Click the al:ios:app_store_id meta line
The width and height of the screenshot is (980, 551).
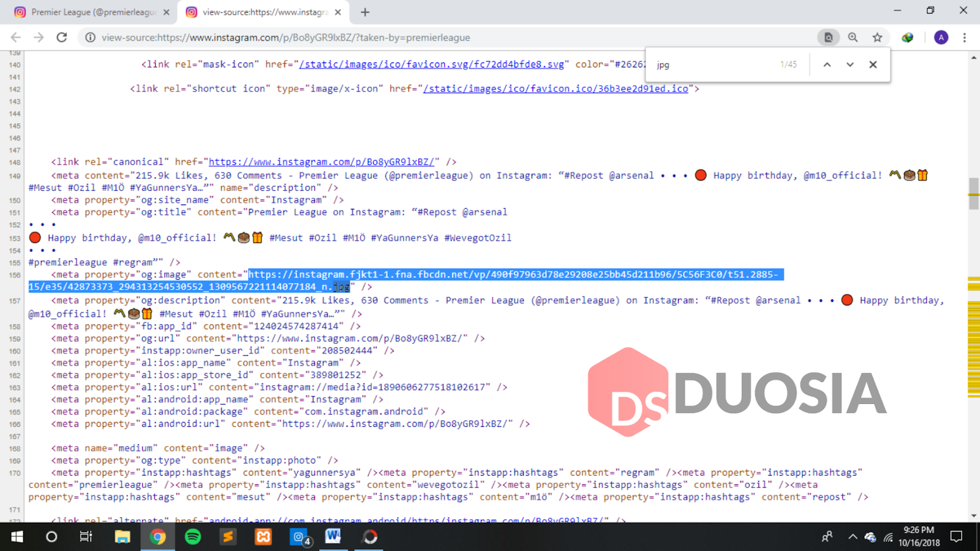pyautogui.click(x=217, y=375)
